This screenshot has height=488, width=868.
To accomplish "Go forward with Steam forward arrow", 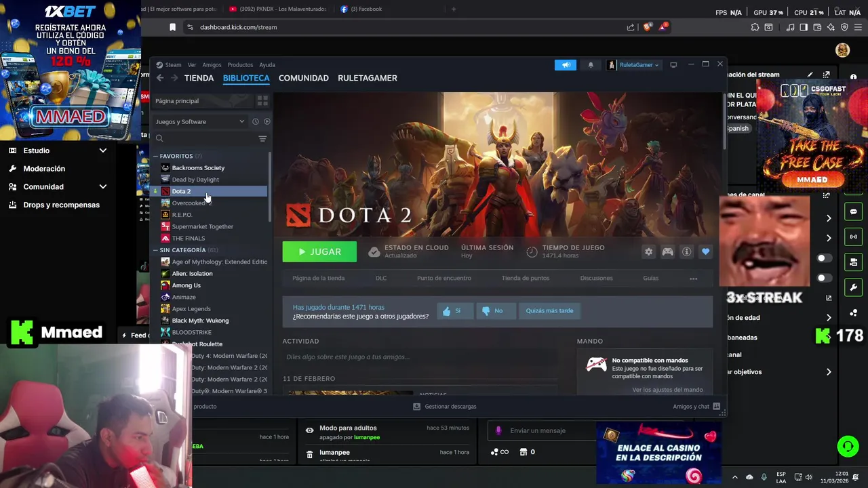I will pyautogui.click(x=174, y=78).
